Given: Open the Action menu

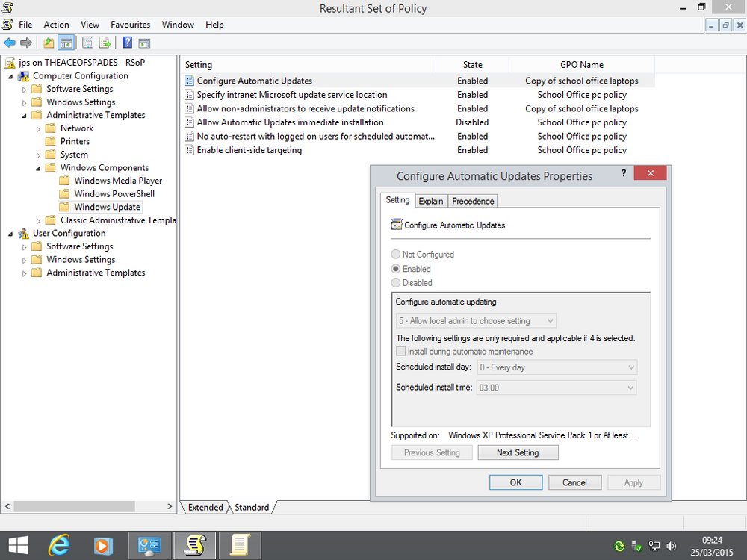Looking at the screenshot, I should pos(56,25).
